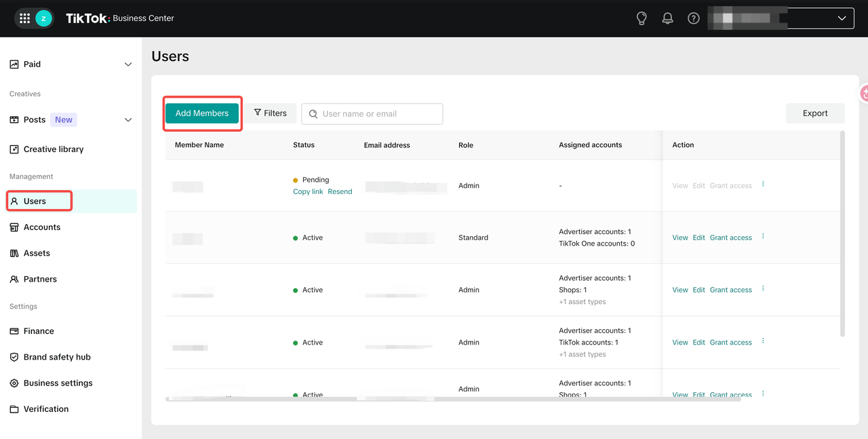This screenshot has width=868, height=439.
Task: Click Grant access in the Shops: 1 row with +1 asset types
Action: pyautogui.click(x=731, y=290)
